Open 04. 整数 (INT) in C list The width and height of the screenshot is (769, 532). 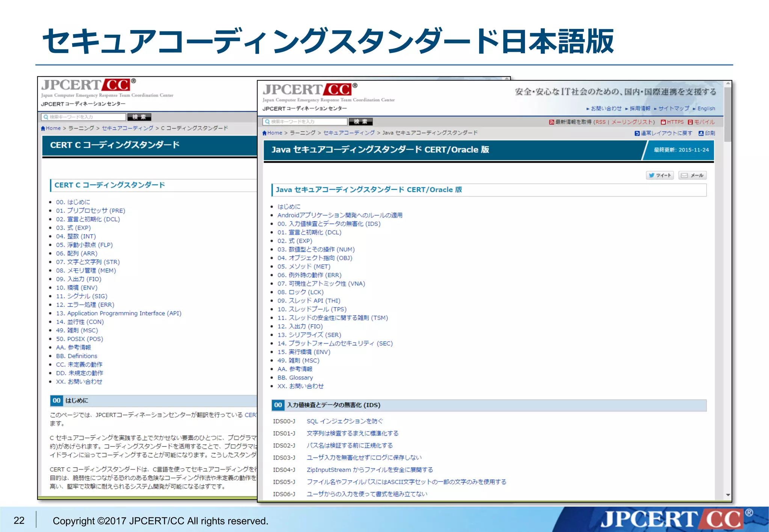[76, 236]
